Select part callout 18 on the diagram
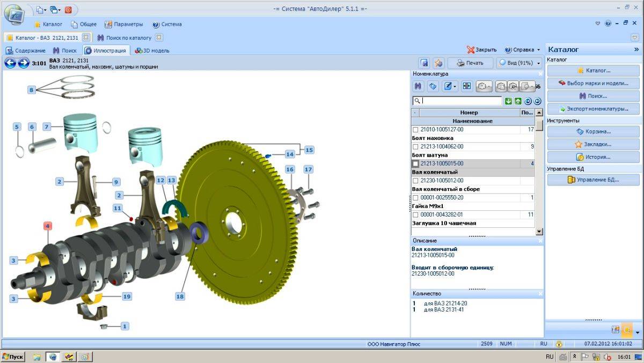 180,296
